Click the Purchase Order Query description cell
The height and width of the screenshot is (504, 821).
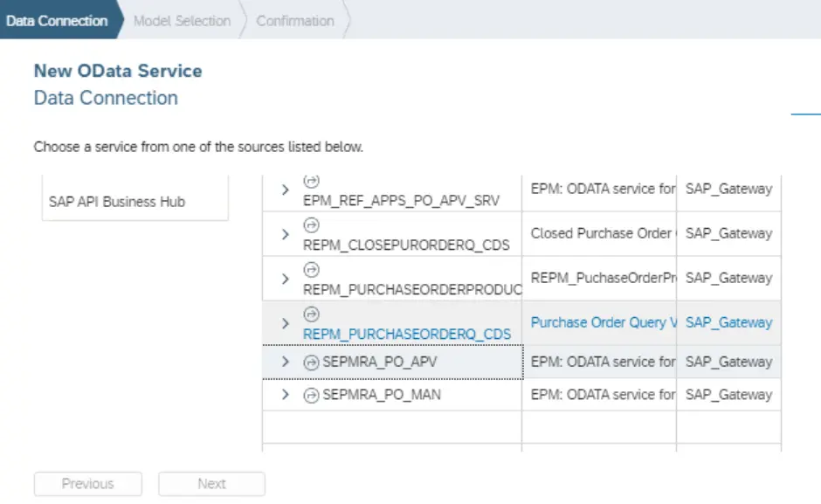(x=603, y=322)
